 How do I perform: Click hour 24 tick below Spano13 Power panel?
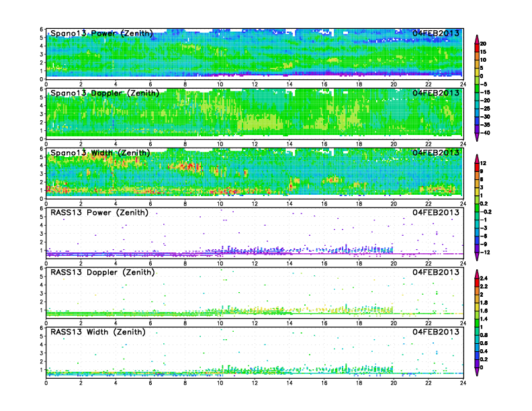pos(463,85)
